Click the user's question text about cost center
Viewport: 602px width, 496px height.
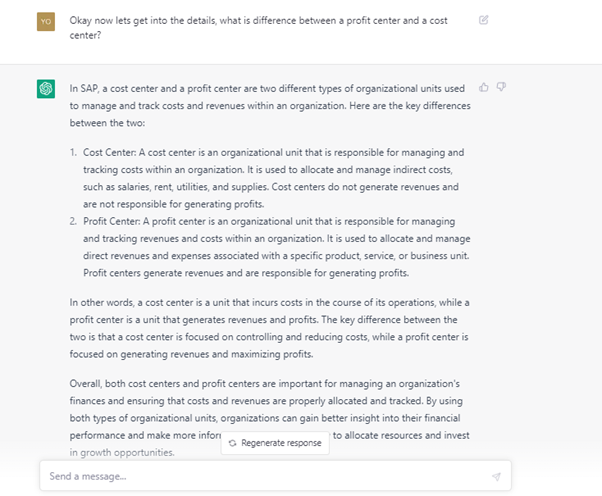[258, 28]
